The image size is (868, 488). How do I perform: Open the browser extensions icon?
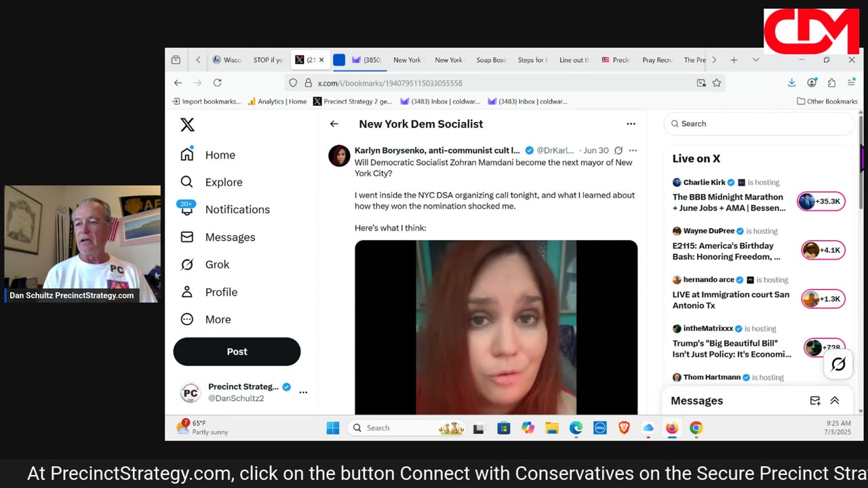(831, 83)
